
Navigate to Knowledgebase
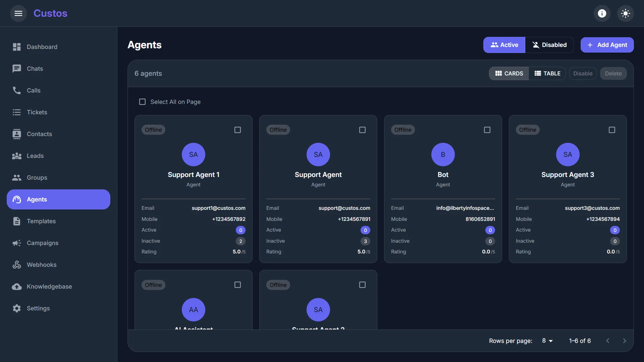[x=58, y=287]
